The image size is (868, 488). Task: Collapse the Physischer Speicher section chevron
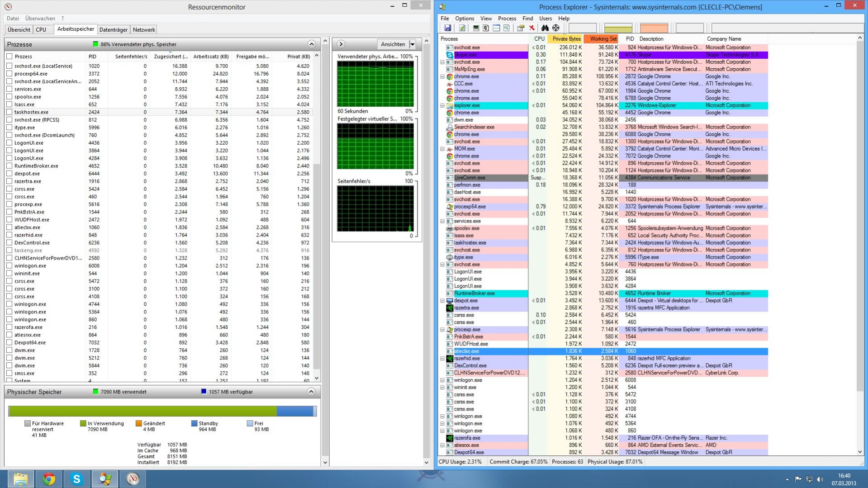pos(311,392)
